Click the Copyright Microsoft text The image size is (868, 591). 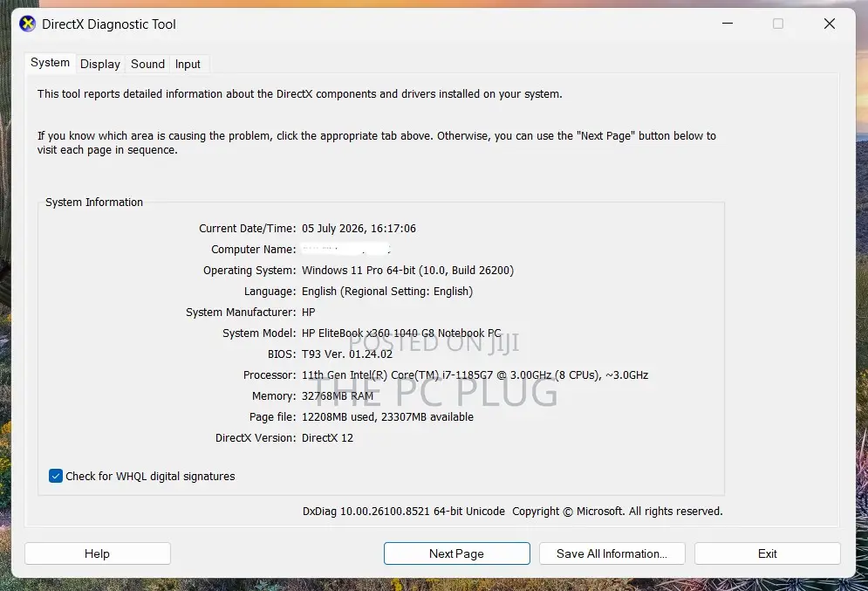618,512
